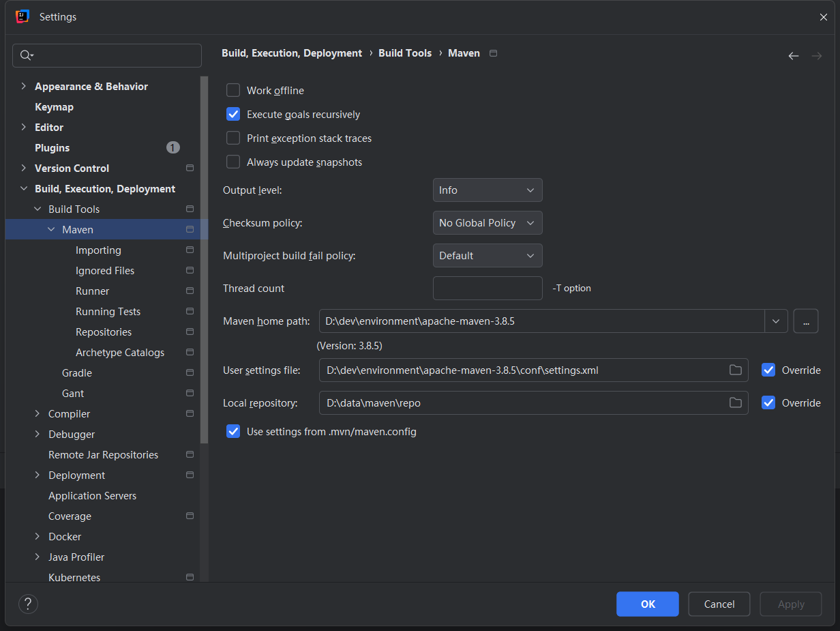The width and height of the screenshot is (840, 631).
Task: Click project-settings icon on Gant row
Action: tap(190, 393)
